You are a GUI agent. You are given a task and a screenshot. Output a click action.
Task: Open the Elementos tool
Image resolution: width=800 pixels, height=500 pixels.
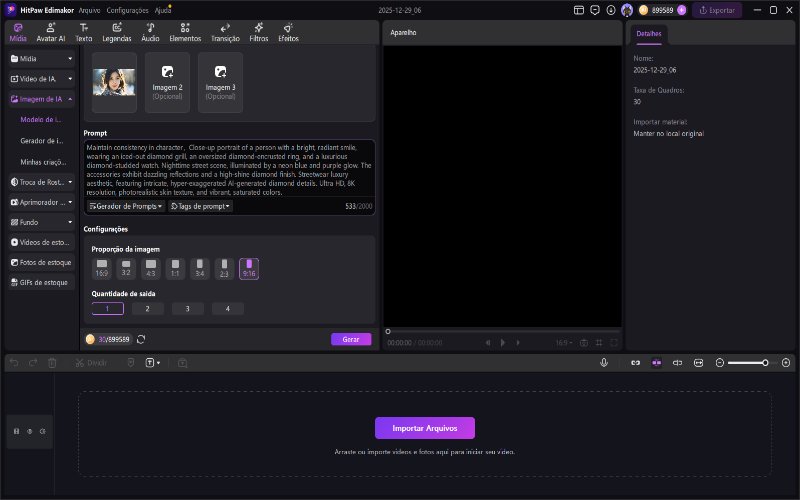click(x=185, y=33)
